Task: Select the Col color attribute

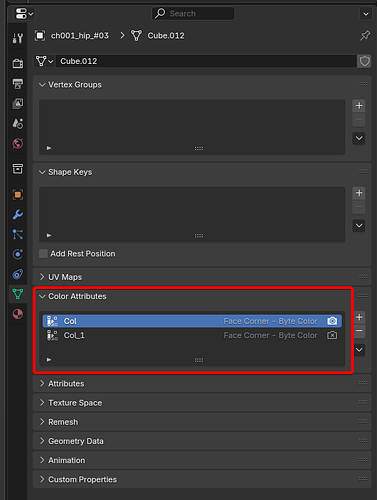Action: tap(192, 321)
